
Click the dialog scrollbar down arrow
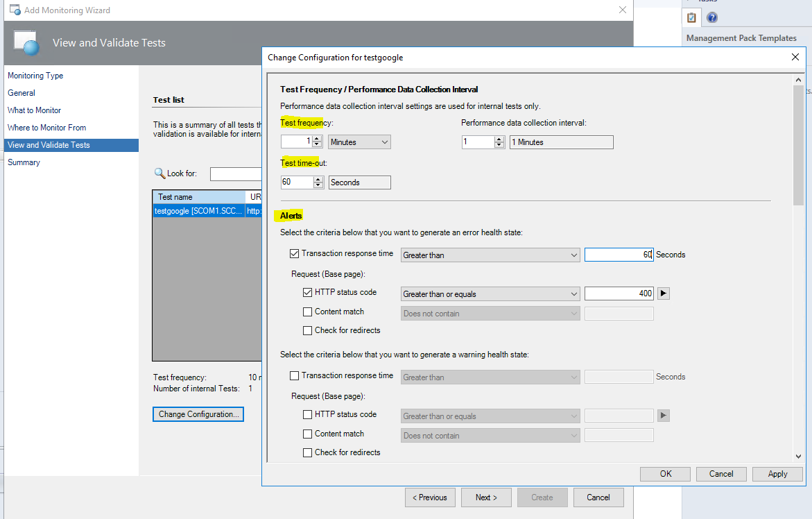[798, 457]
